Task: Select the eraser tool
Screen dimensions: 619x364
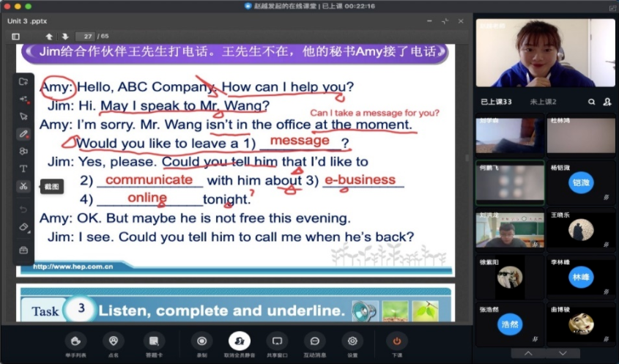Action: click(23, 227)
